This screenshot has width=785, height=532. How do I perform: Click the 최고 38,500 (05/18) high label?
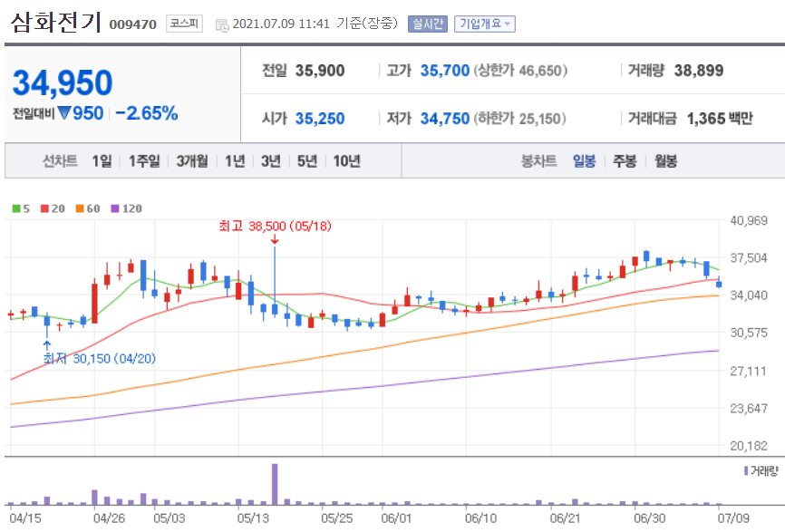275,227
